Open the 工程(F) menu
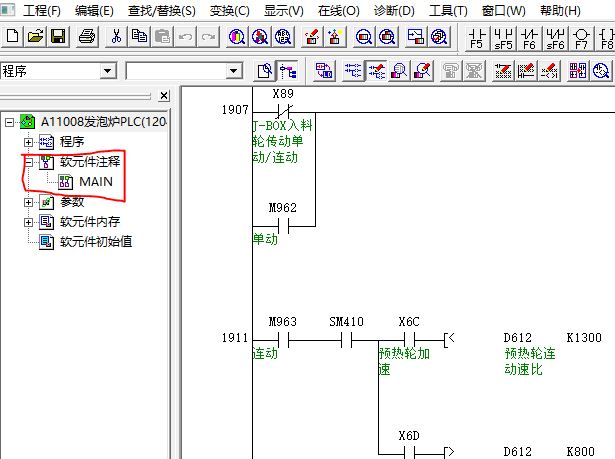The image size is (615, 459). [42, 11]
